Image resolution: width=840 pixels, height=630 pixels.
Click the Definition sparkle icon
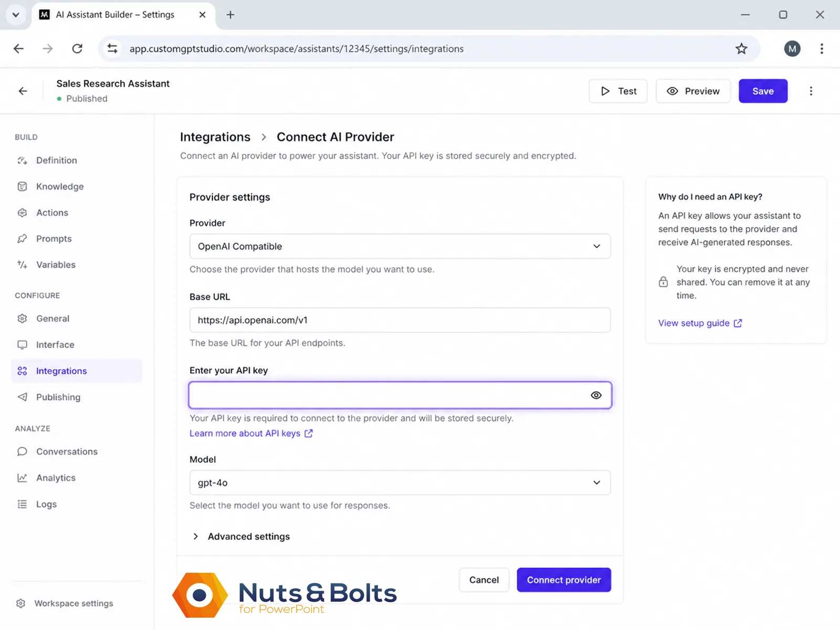point(22,161)
